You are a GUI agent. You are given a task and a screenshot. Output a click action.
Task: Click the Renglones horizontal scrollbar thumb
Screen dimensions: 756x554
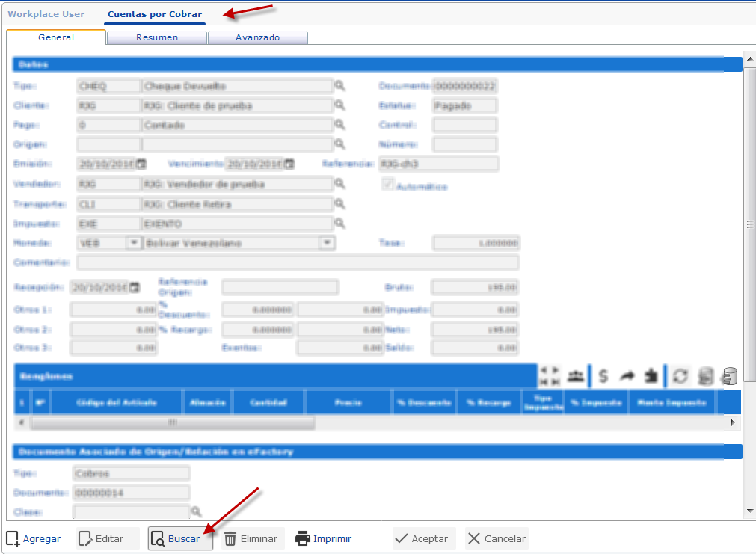[x=173, y=423]
